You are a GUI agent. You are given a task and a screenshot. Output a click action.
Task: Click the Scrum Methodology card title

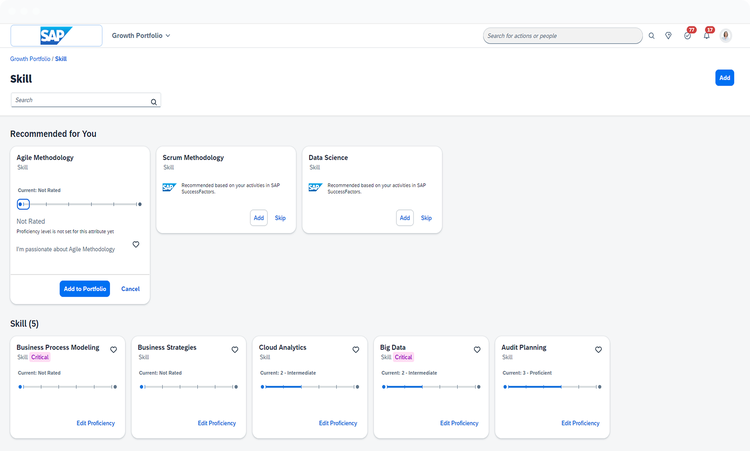[x=193, y=157]
